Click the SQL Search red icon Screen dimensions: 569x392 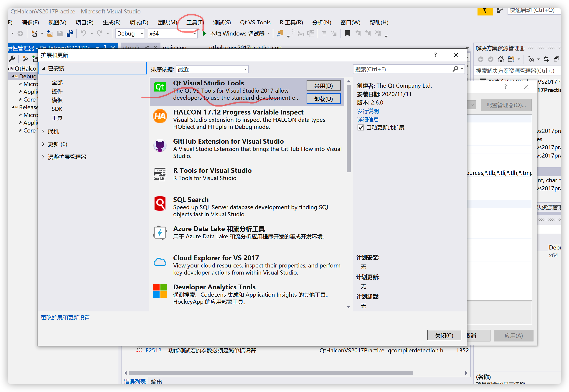point(160,204)
